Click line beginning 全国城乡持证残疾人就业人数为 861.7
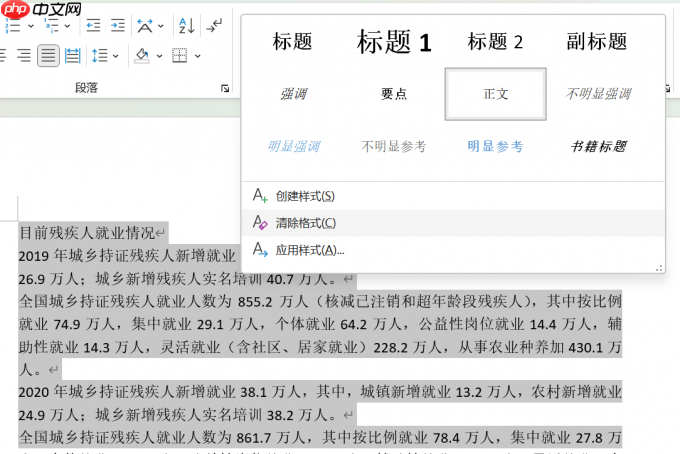This screenshot has width=680, height=454. point(320,438)
